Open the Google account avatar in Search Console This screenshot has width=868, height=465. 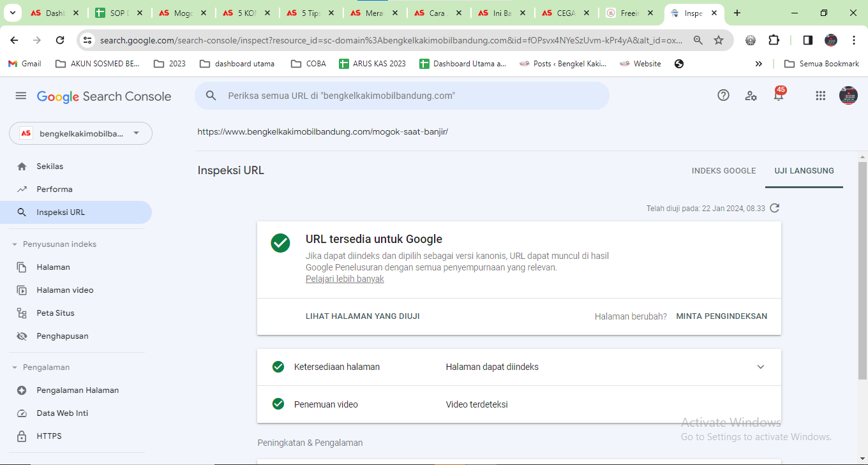pyautogui.click(x=848, y=96)
